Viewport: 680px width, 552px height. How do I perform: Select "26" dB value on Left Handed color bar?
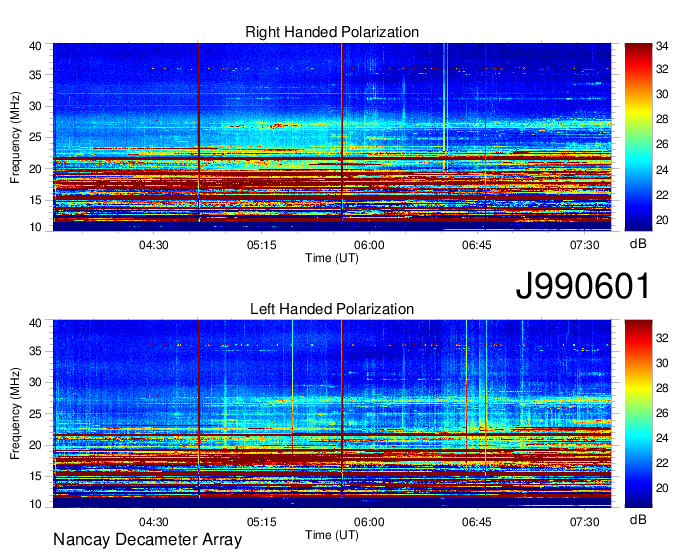tap(662, 413)
